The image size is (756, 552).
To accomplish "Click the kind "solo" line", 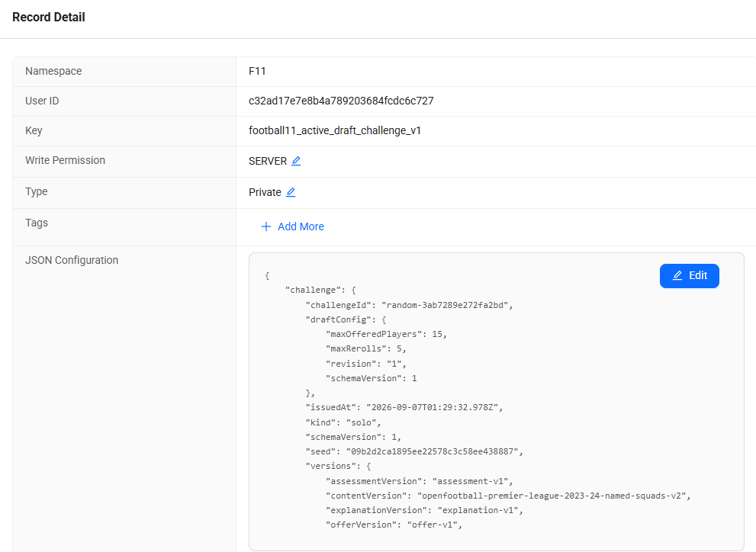I will click(343, 422).
